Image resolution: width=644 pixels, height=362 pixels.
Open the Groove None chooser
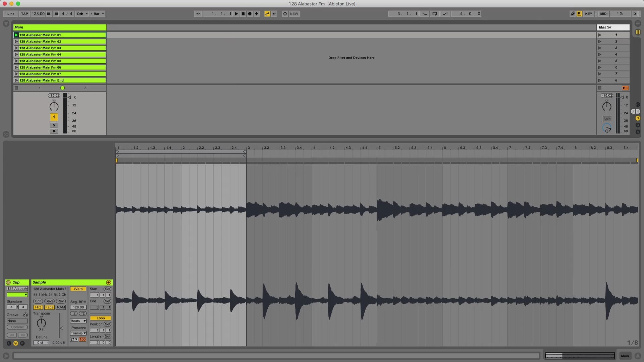[x=17, y=321]
